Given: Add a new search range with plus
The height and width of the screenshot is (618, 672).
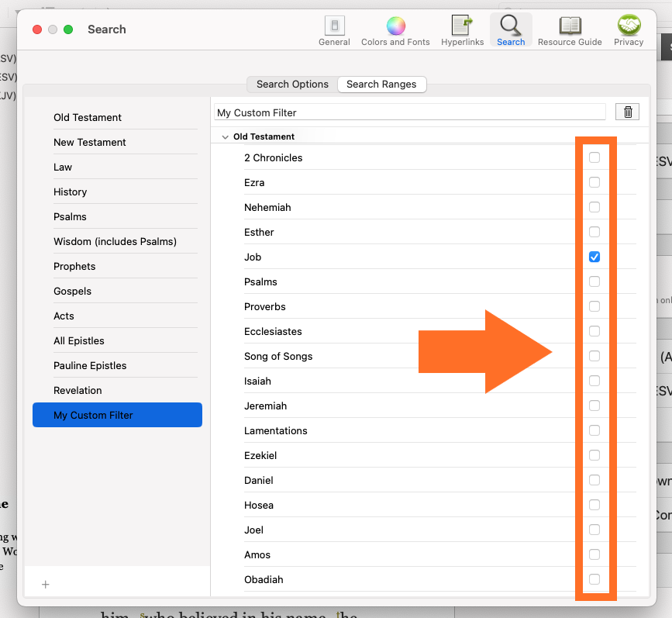Looking at the screenshot, I should pyautogui.click(x=46, y=584).
